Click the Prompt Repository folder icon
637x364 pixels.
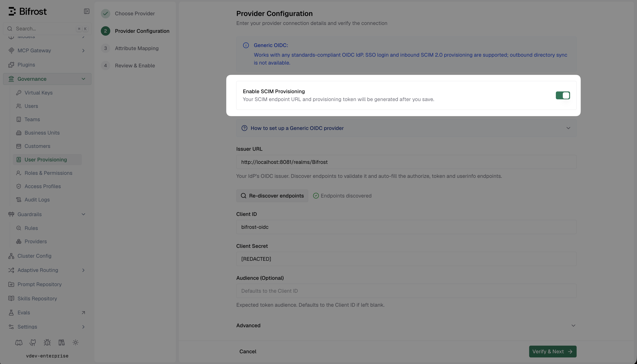11,285
